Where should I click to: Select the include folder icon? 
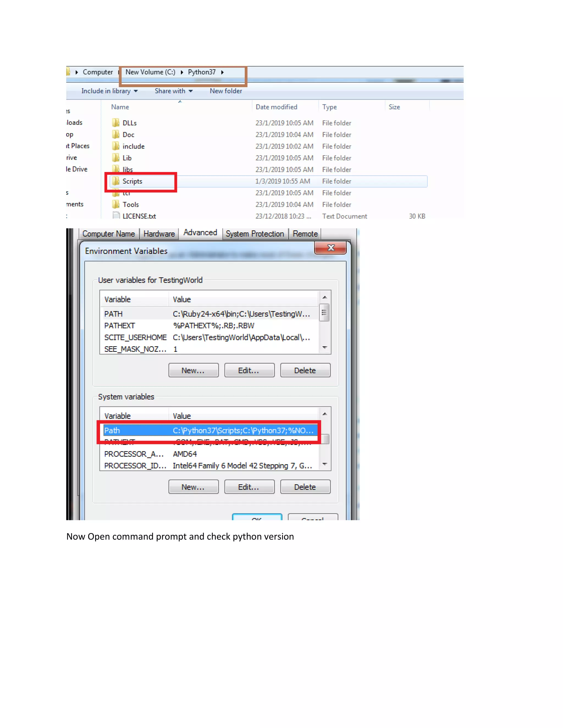pyautogui.click(x=116, y=146)
